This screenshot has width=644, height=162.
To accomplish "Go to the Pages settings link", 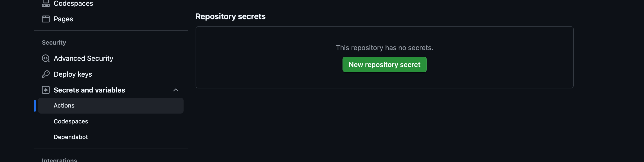I will click(63, 19).
